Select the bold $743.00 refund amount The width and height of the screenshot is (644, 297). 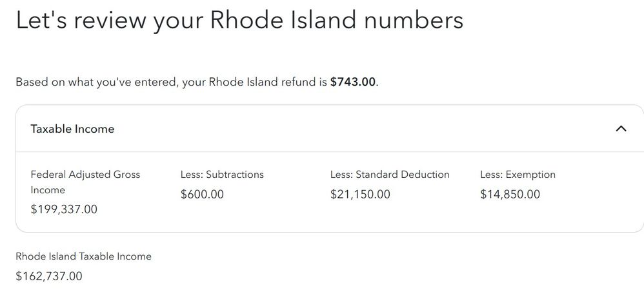(x=353, y=82)
